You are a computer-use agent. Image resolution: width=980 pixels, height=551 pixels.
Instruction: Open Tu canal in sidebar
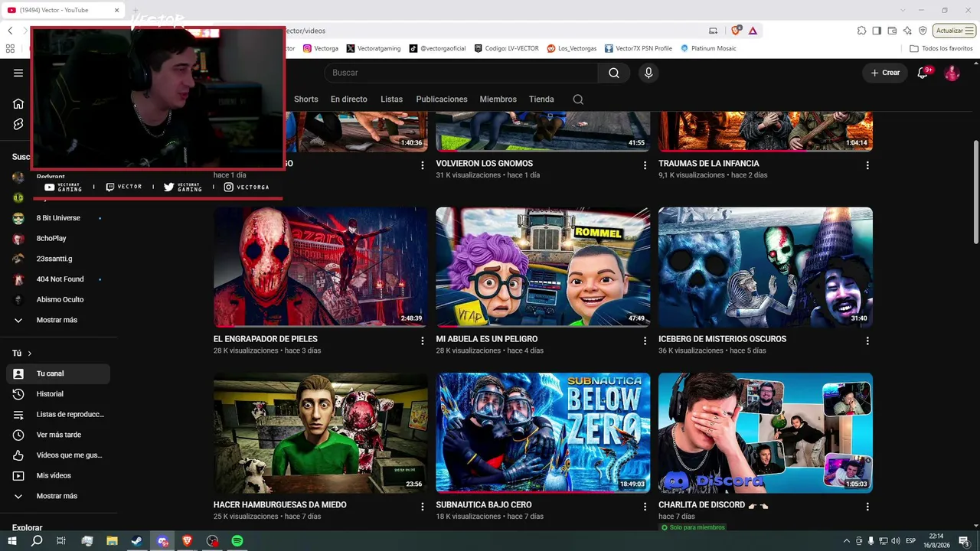point(58,373)
